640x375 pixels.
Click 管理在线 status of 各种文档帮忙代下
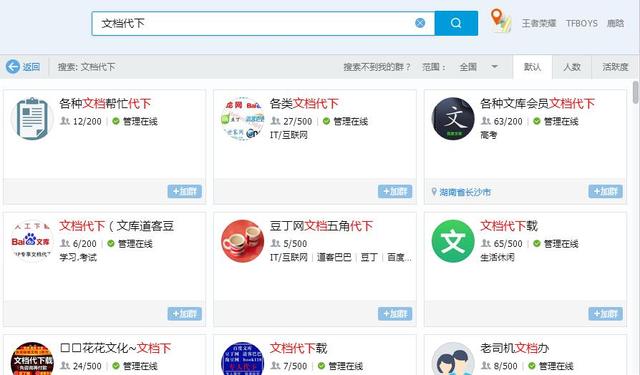(x=140, y=121)
